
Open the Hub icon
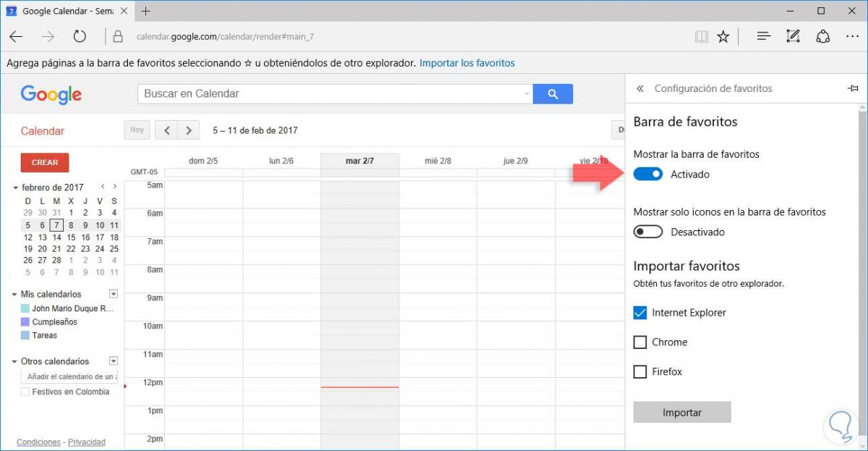tap(763, 36)
